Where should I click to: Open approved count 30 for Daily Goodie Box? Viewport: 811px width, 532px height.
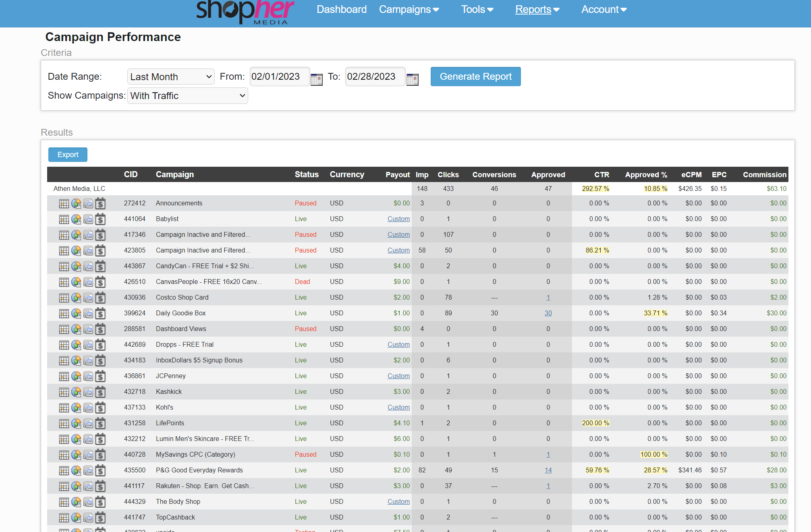click(x=548, y=313)
